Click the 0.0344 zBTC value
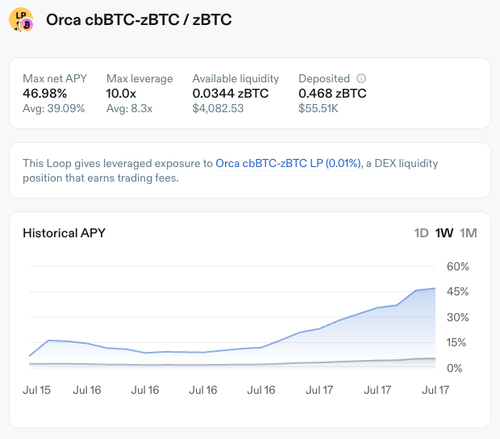Viewport: 500px width, 439px height. click(x=230, y=93)
